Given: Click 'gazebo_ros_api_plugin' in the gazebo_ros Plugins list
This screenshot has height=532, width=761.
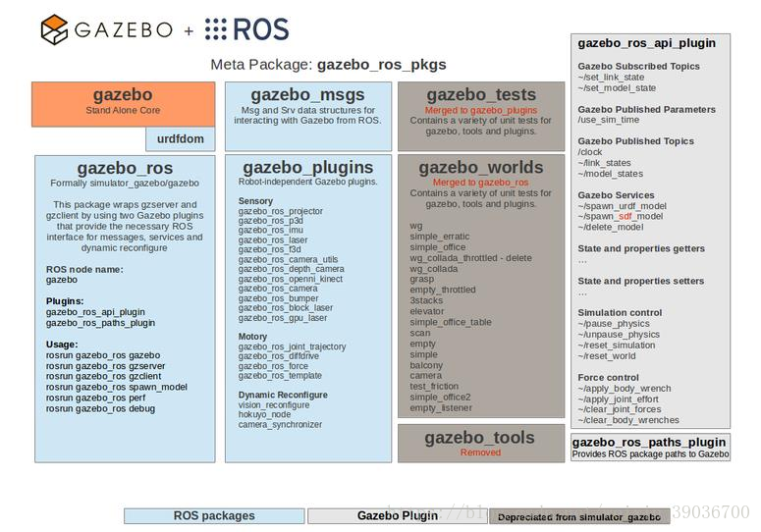Looking at the screenshot, I should 95,312.
